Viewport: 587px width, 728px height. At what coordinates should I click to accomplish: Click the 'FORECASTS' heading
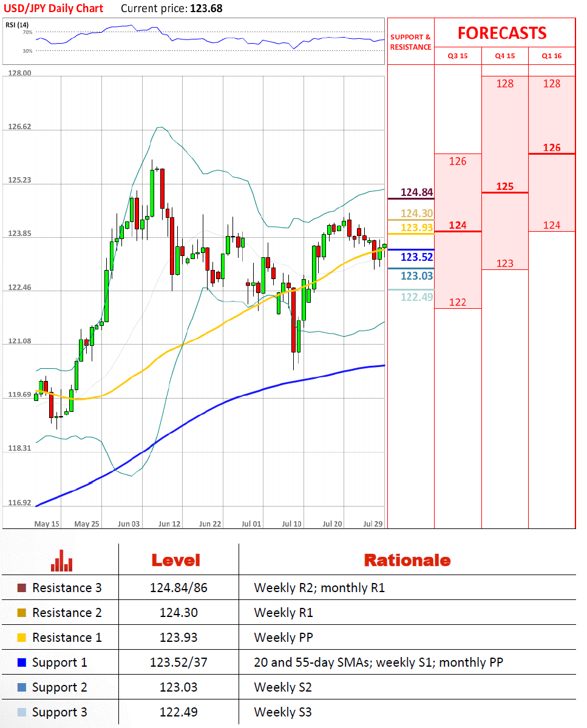point(502,33)
